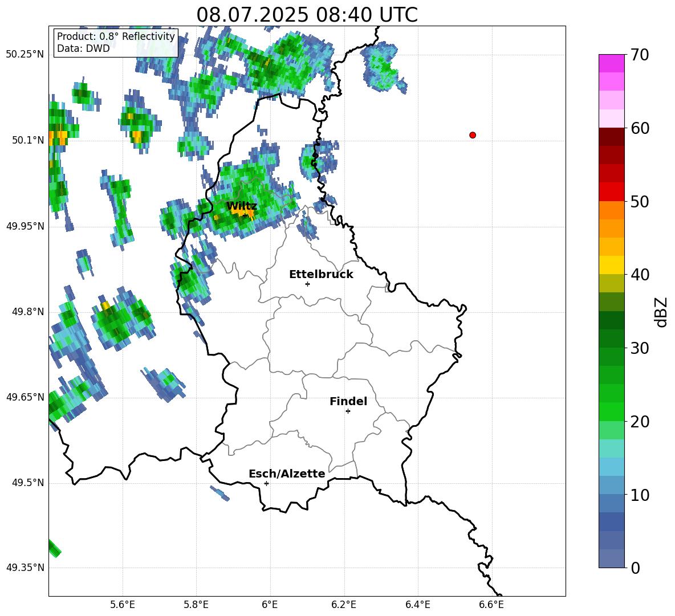Click the 6.2°E longitude label
The height and width of the screenshot is (616, 675).
pyautogui.click(x=344, y=605)
